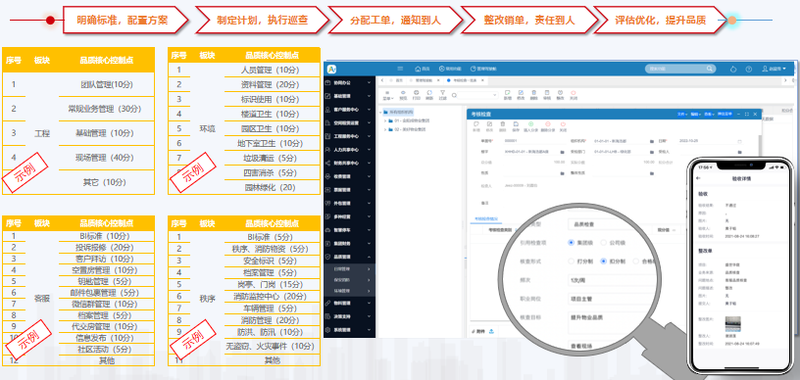Click the 明确标准，配置方案 arrow step
The height and width of the screenshot is (380, 800).
tap(126, 20)
